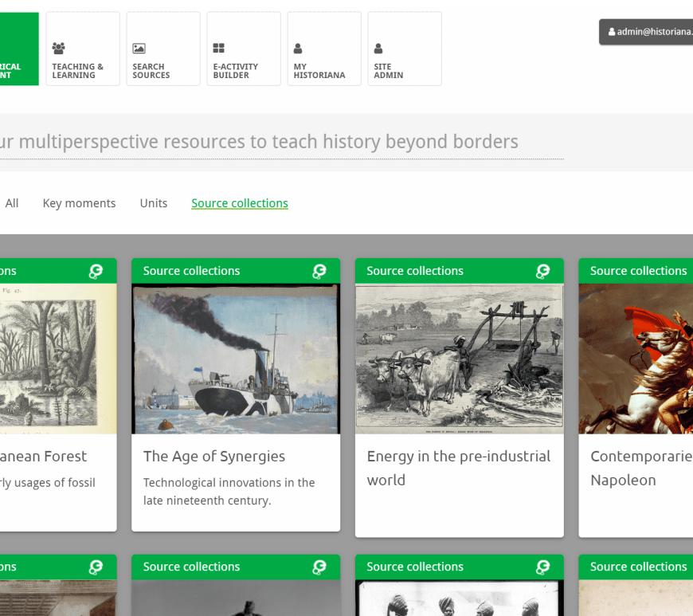Switch to the Key moments filter
This screenshot has height=616, width=693.
point(79,203)
